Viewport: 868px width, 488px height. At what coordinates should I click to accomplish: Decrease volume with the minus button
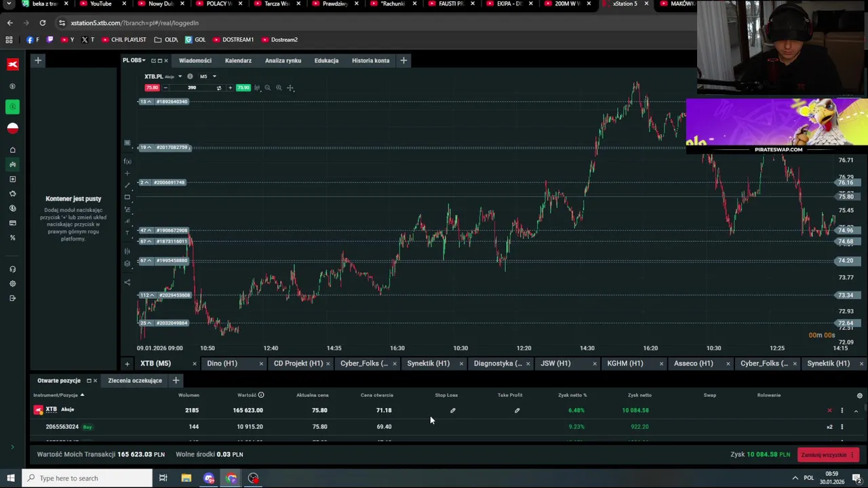[165, 88]
